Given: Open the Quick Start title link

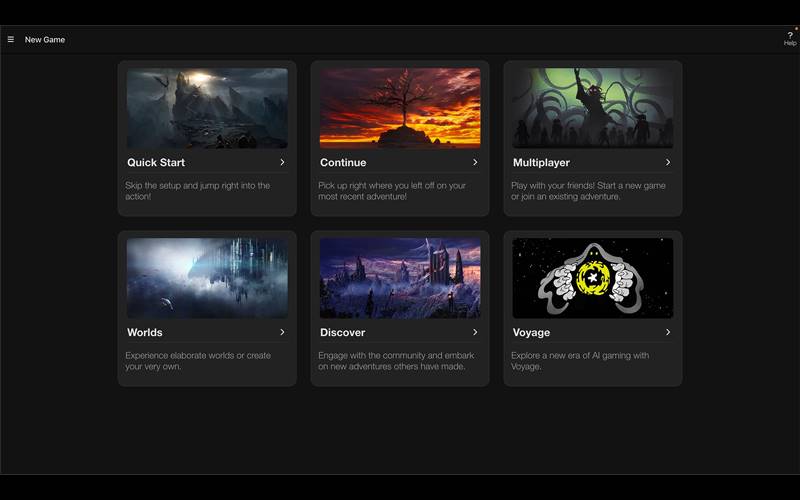Looking at the screenshot, I should (x=156, y=162).
